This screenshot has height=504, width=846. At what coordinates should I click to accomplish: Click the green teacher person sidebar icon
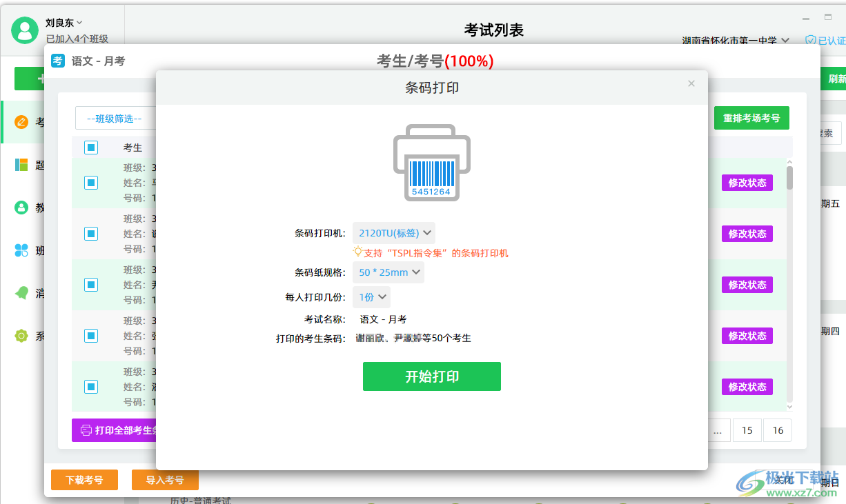pyautogui.click(x=21, y=208)
